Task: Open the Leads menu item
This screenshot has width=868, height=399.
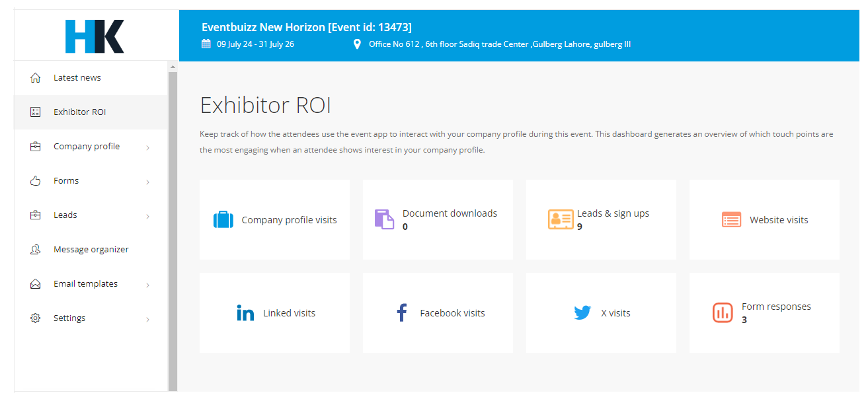Action: point(91,215)
